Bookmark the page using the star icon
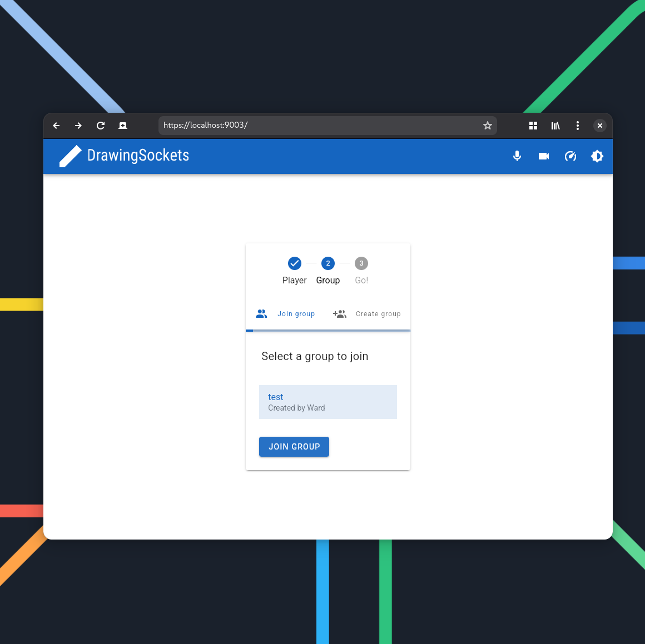Viewport: 645px width, 644px height. pos(488,126)
